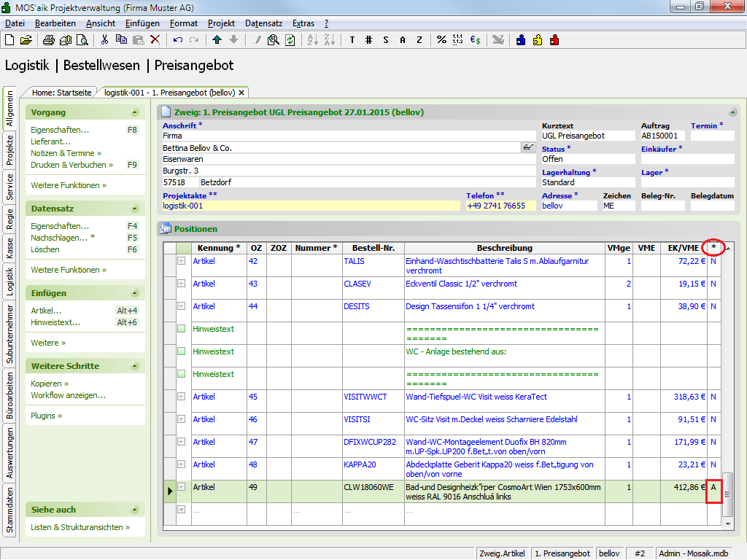Click the fax/print icon next to printer

pos(65,40)
